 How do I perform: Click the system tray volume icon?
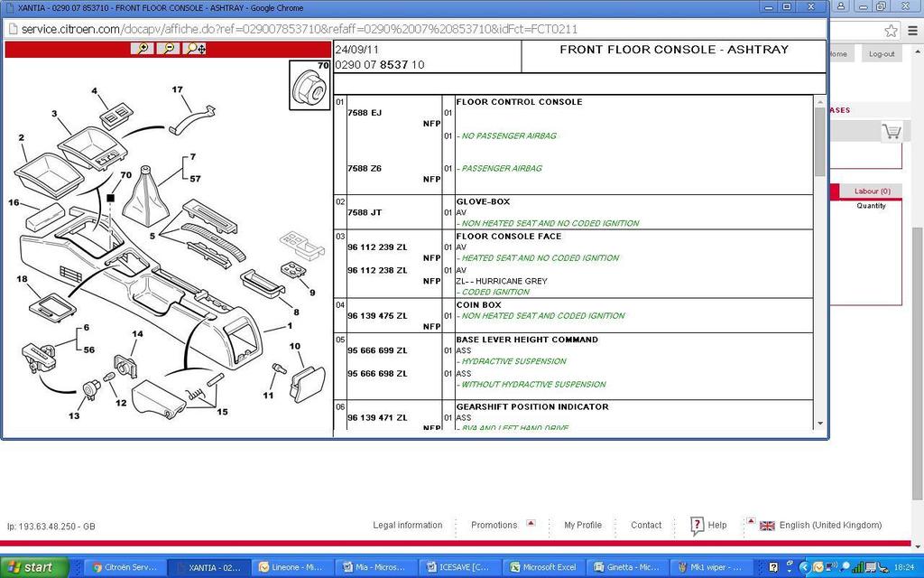click(831, 567)
